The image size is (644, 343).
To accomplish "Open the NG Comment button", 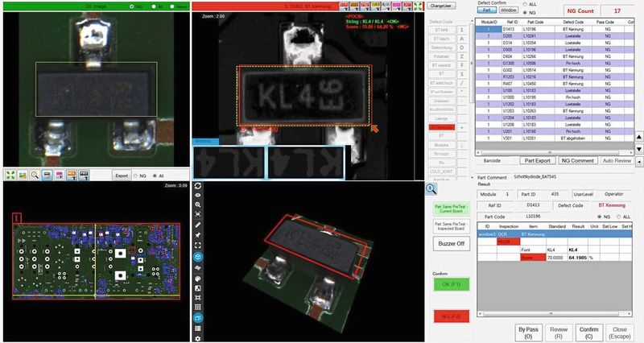I will point(577,160).
